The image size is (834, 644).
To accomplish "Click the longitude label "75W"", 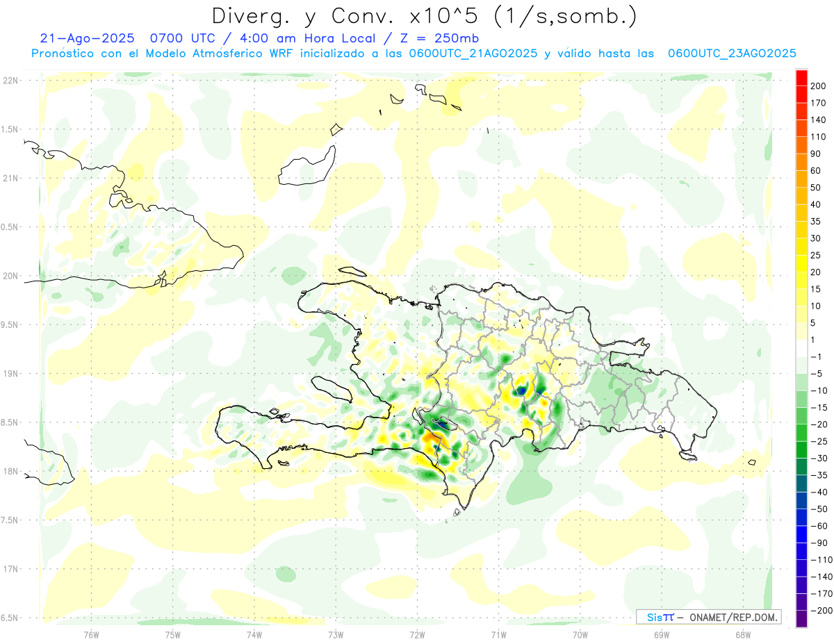I will 173,634.
